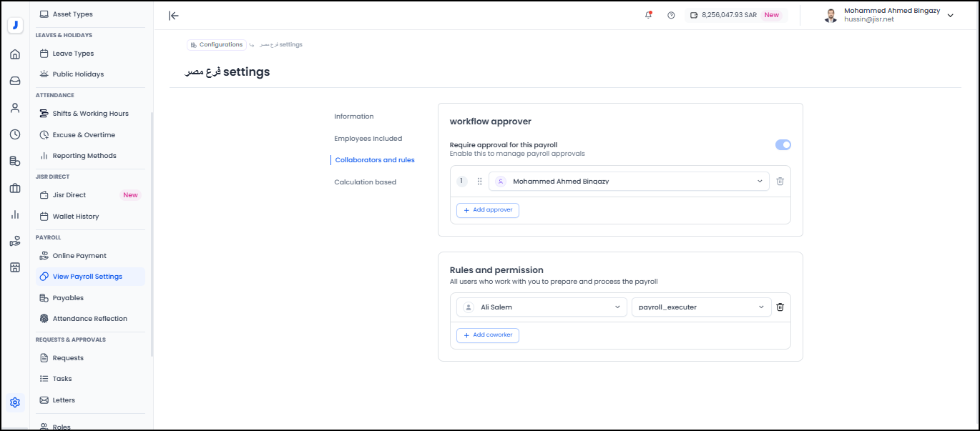The width and height of the screenshot is (980, 431).
Task: Grab the drag handle beside approver 1
Action: click(x=479, y=182)
